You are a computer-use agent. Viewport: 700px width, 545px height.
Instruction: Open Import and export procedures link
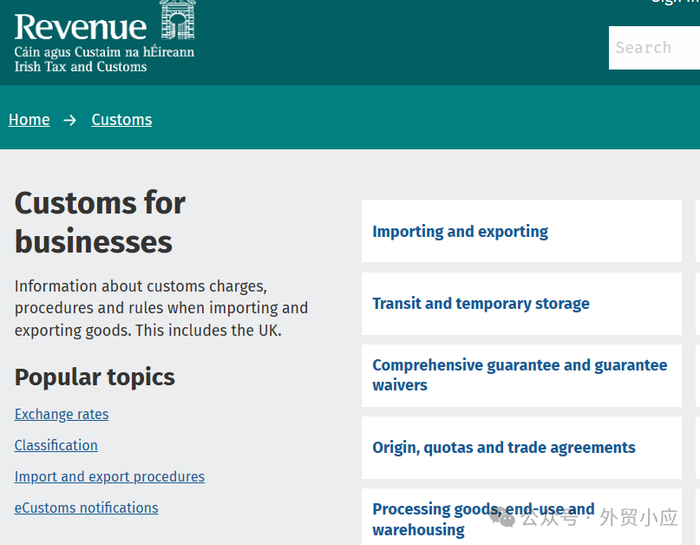pos(109,477)
